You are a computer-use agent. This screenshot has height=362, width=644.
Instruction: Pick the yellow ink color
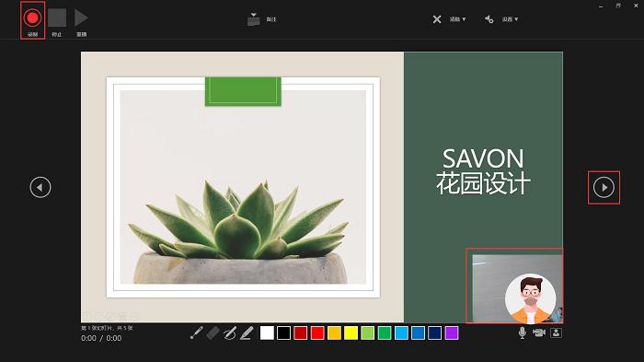351,333
